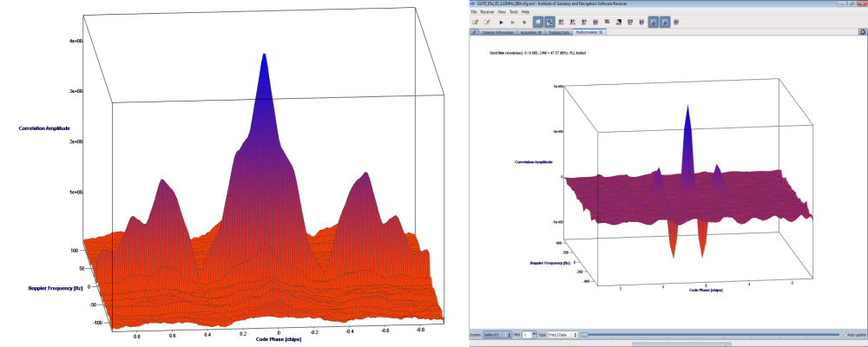Switch to the Acquisition 3D tab
The width and height of the screenshot is (868, 347).
pos(531,33)
